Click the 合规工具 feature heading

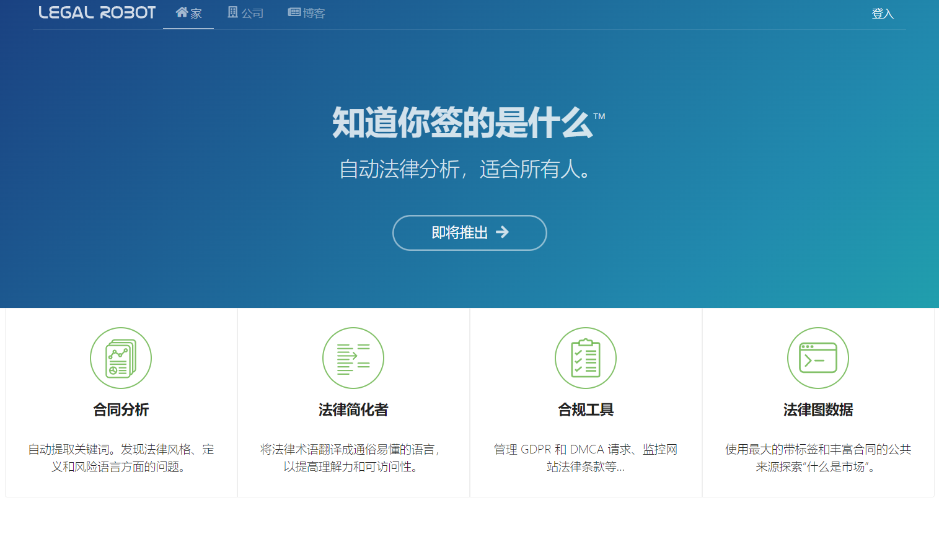585,409
